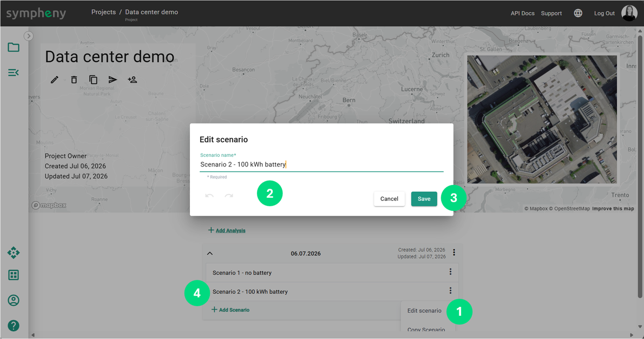The height and width of the screenshot is (339, 644).
Task: Click the Add Scenario link
Action: click(230, 310)
